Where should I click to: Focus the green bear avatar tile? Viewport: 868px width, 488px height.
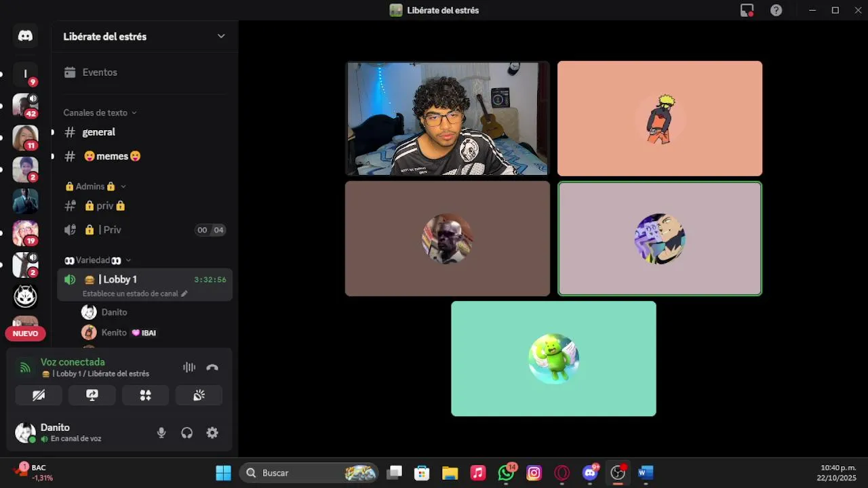[x=553, y=359]
